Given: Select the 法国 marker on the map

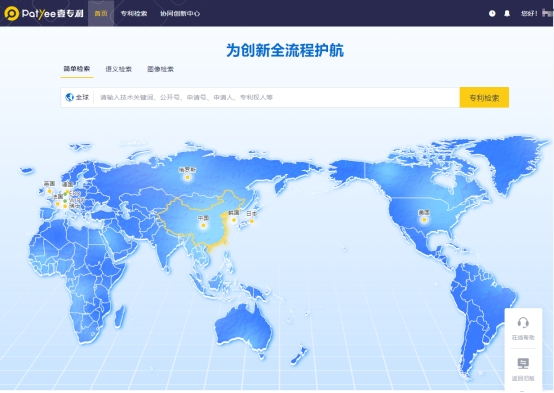Looking at the screenshot, I should [x=58, y=204].
